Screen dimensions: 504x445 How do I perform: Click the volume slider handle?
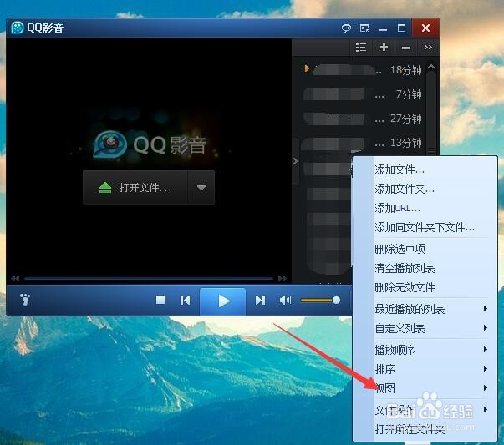tap(336, 301)
